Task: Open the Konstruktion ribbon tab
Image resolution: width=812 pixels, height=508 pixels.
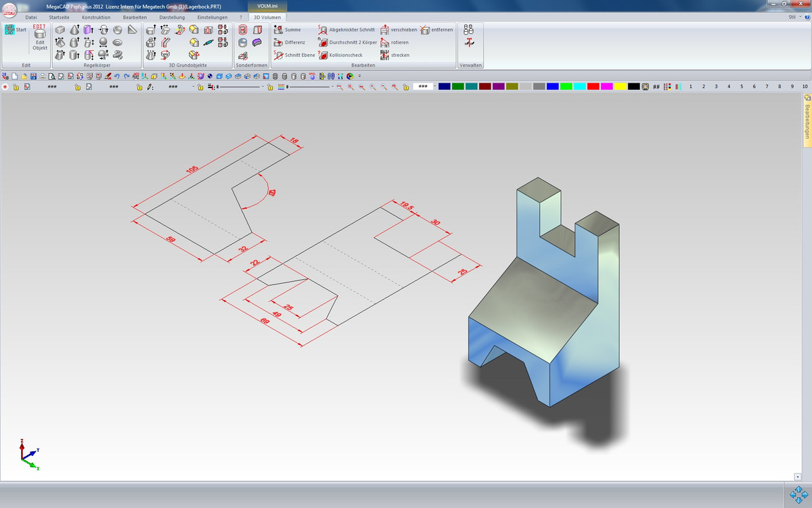Action: [x=96, y=17]
